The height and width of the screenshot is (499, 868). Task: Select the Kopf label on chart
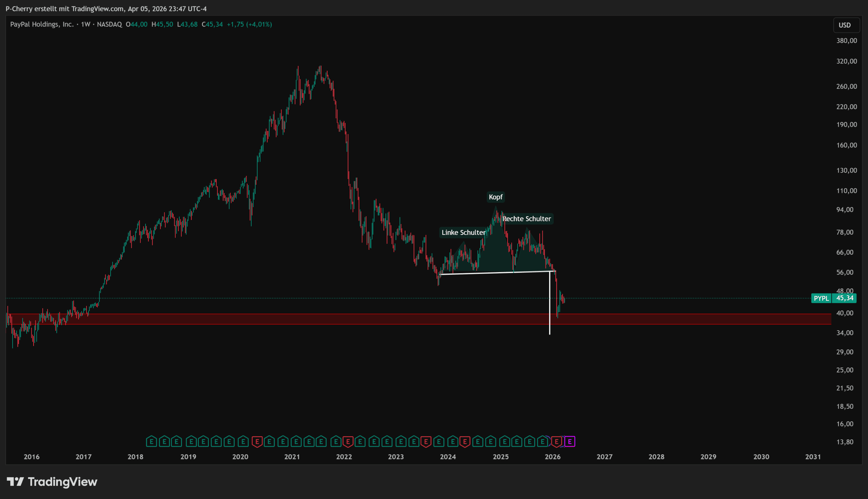pyautogui.click(x=495, y=197)
